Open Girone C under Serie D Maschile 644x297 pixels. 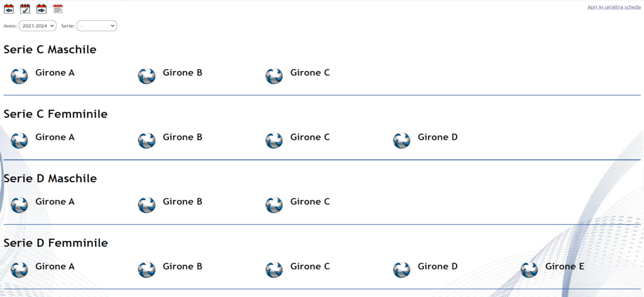(x=310, y=202)
